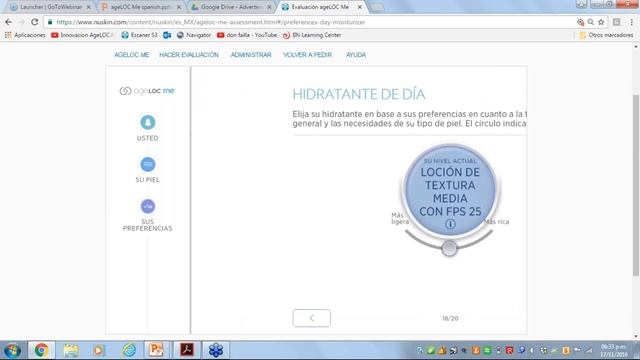
Task: Click the 18/20 progress indicator
Action: coord(450,318)
